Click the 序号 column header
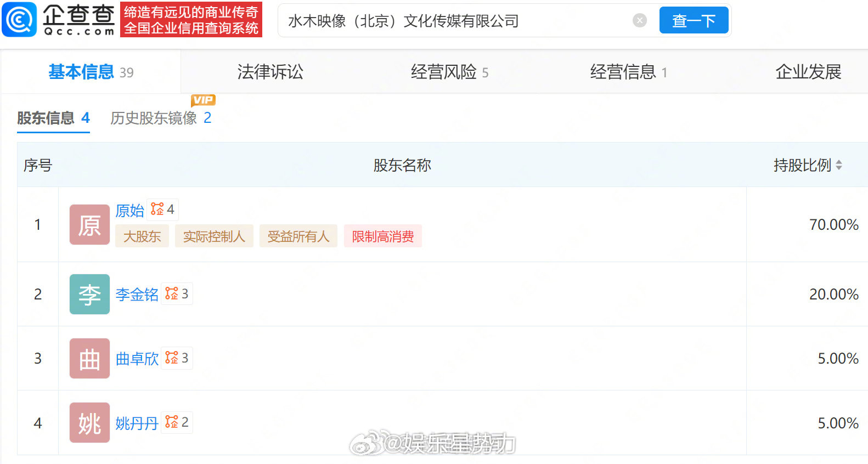868x464 pixels. click(x=37, y=165)
